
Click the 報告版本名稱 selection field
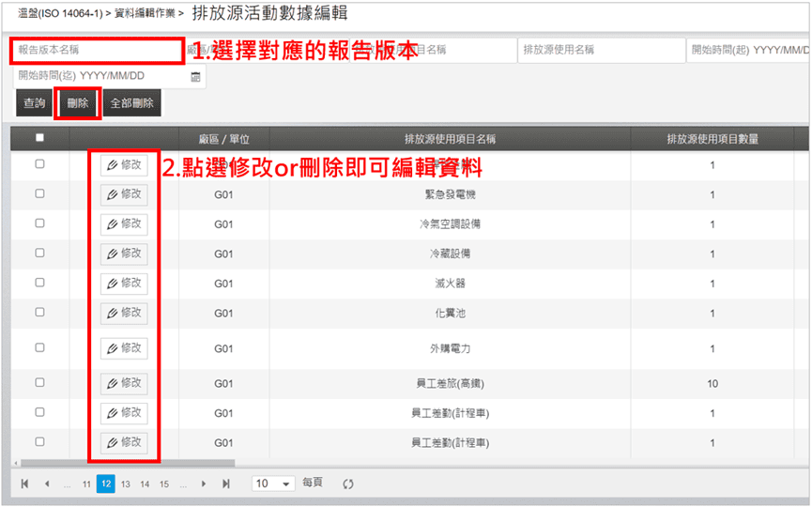pos(97,50)
